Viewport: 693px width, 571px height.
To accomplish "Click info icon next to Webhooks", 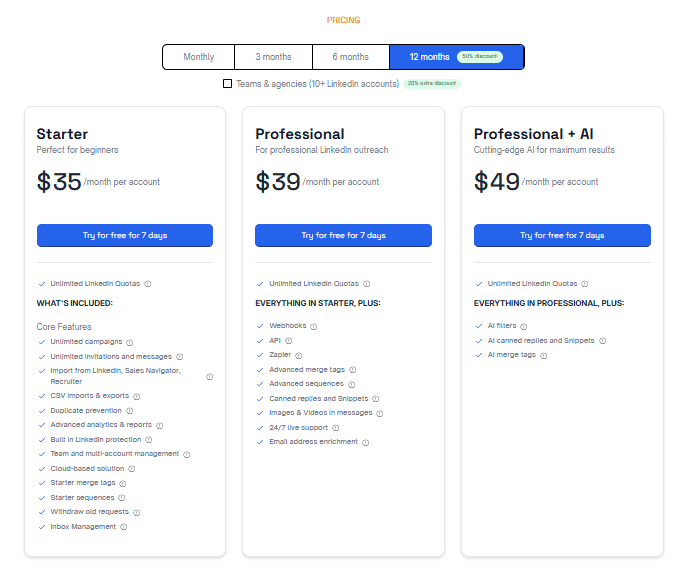I will 313,326.
